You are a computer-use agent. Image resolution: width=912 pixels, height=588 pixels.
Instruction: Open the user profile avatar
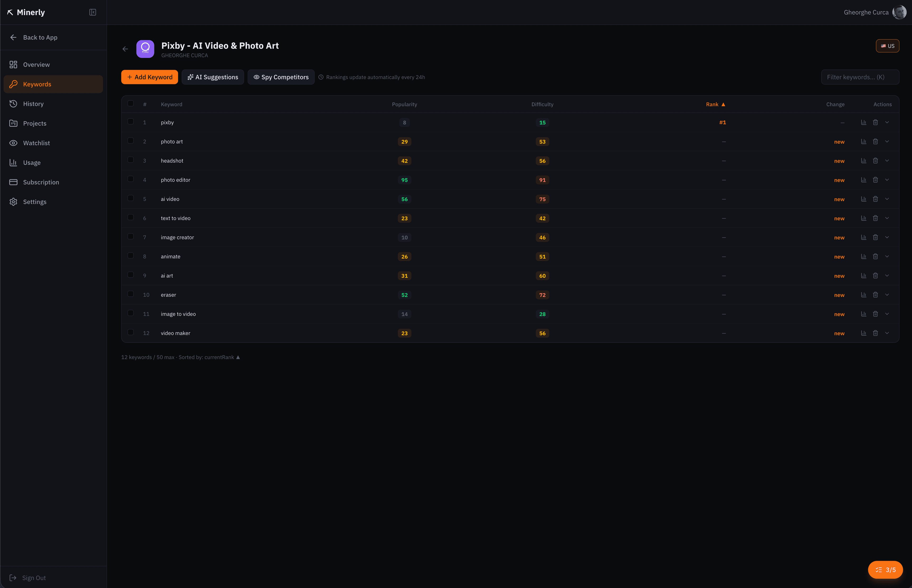click(x=899, y=12)
